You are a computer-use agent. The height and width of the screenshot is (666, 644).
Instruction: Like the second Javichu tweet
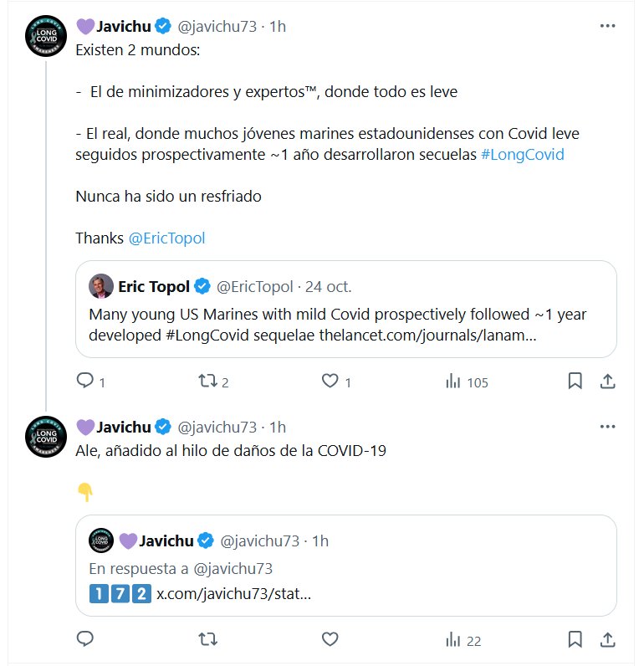point(330,640)
